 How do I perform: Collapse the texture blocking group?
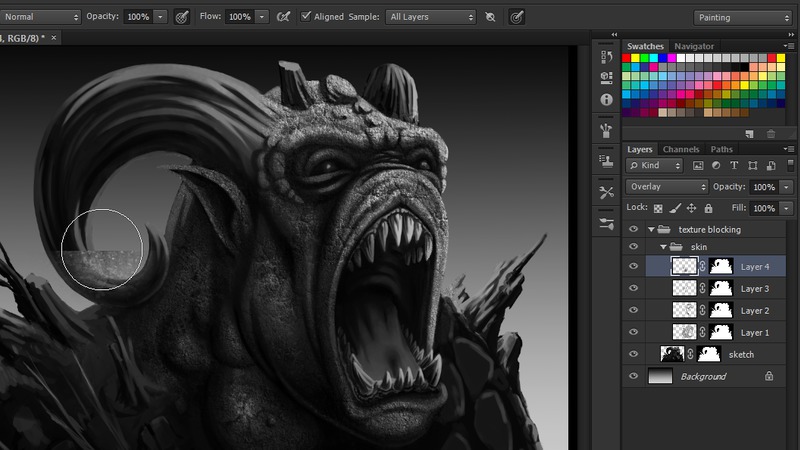651,230
